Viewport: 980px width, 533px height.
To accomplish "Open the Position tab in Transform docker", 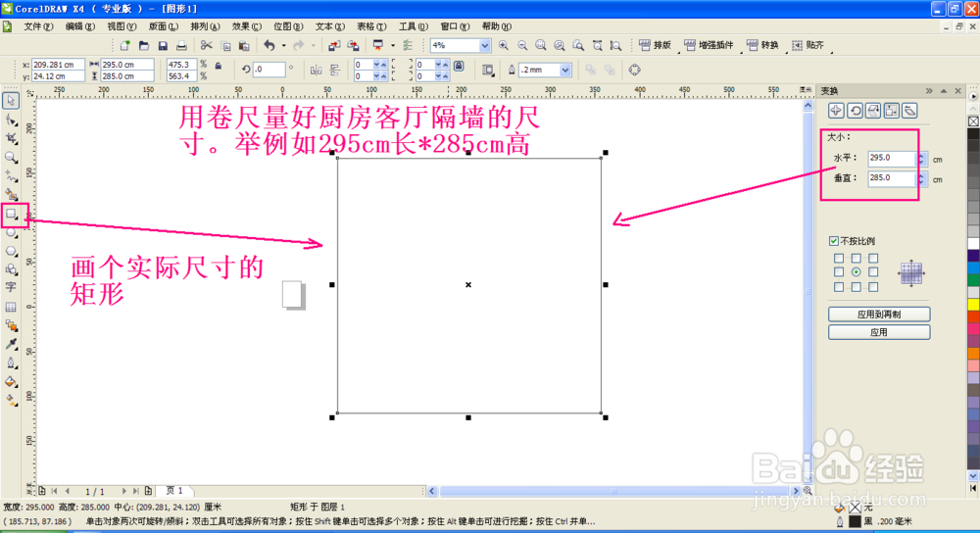I will pyautogui.click(x=836, y=111).
